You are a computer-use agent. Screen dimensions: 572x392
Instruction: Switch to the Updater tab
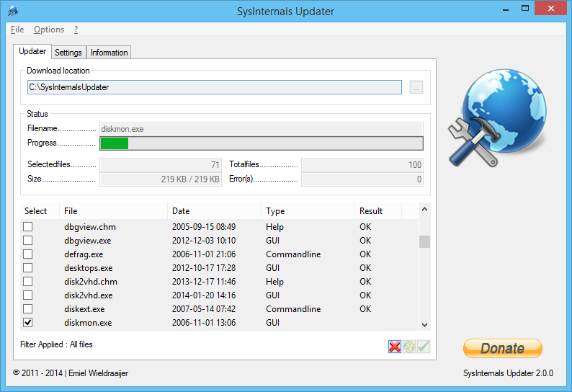click(x=32, y=51)
